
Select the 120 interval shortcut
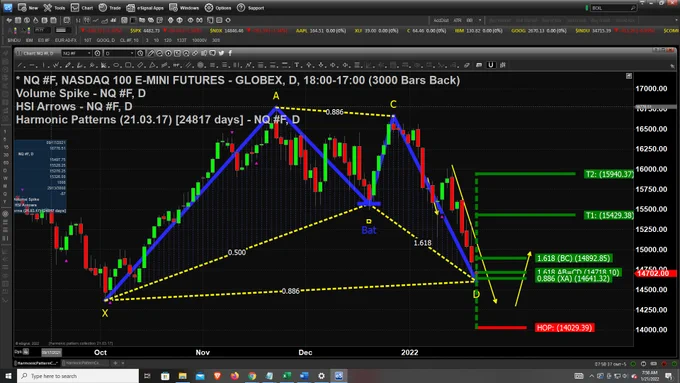168,40
